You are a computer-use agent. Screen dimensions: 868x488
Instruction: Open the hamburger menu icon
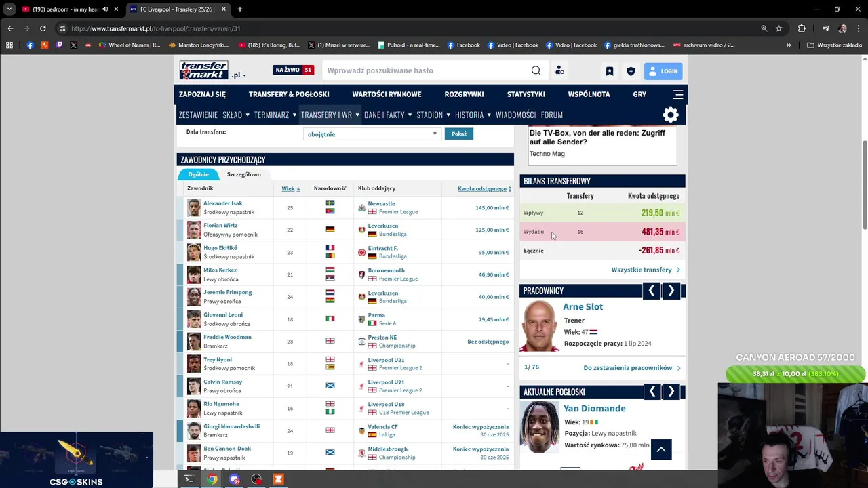(x=678, y=94)
